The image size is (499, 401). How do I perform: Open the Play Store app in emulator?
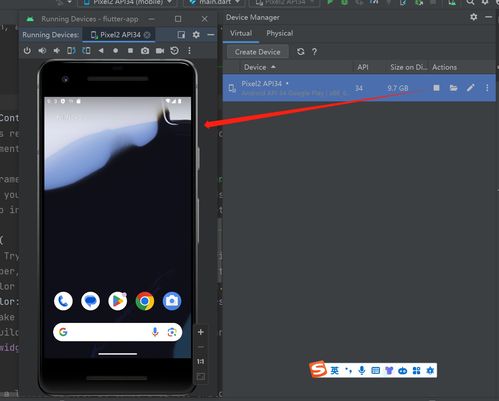click(x=118, y=301)
